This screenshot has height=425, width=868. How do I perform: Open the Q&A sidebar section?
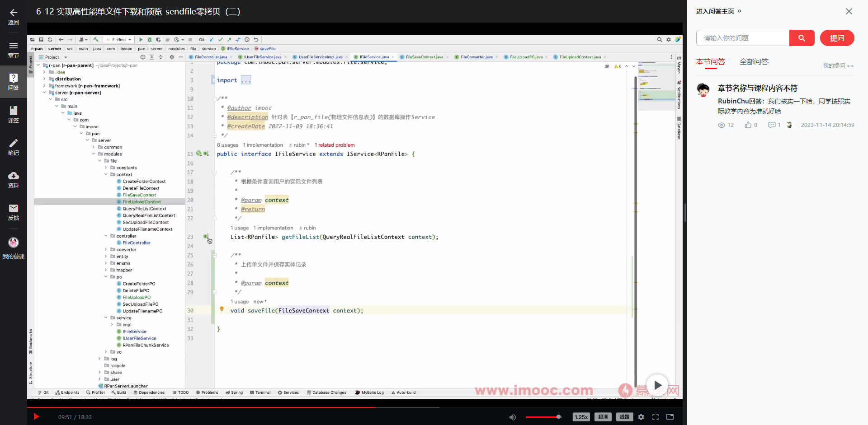(x=13, y=82)
